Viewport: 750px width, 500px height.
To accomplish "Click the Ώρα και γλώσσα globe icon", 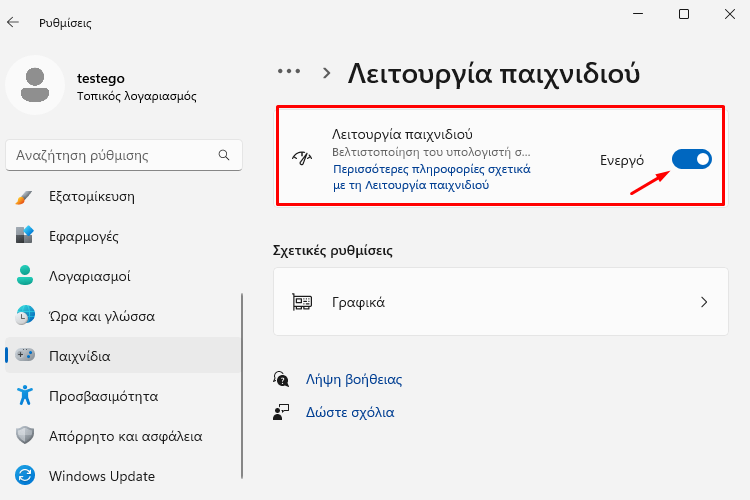I will 24,316.
